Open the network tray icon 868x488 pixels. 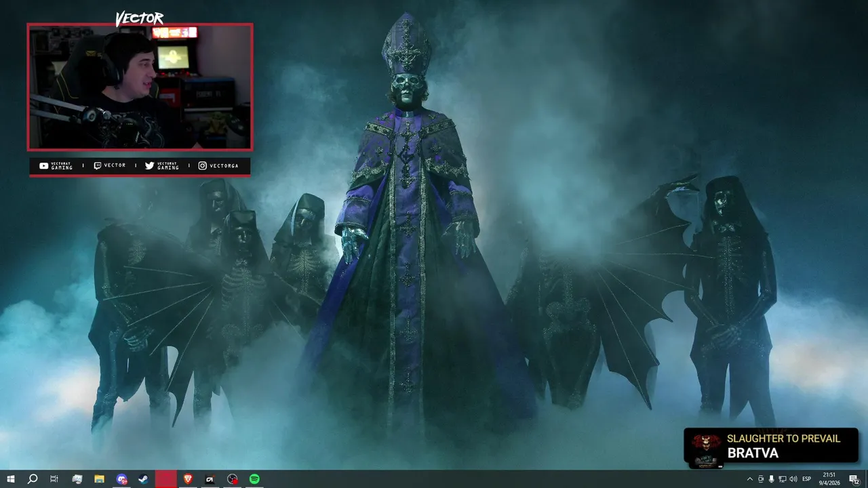coord(782,479)
